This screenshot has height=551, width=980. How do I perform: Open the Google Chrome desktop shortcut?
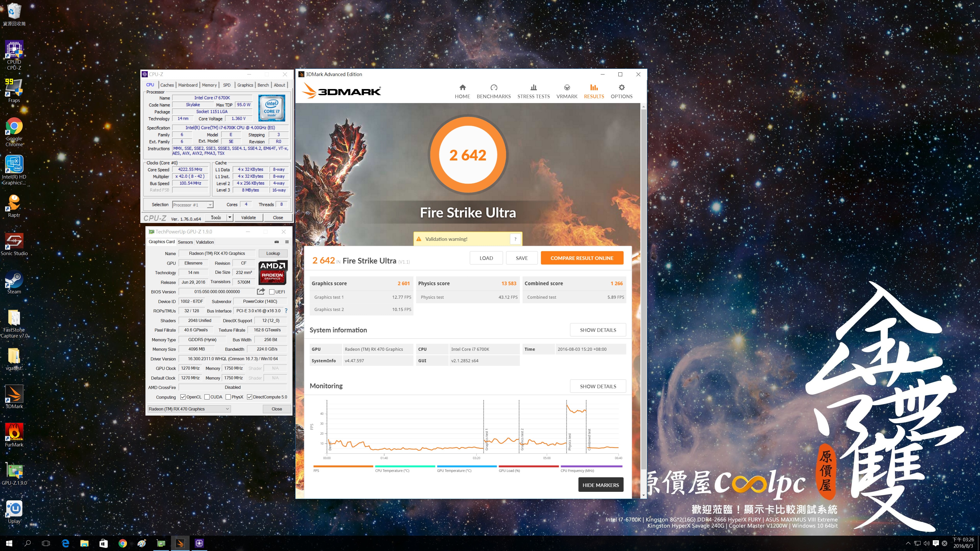(x=14, y=132)
